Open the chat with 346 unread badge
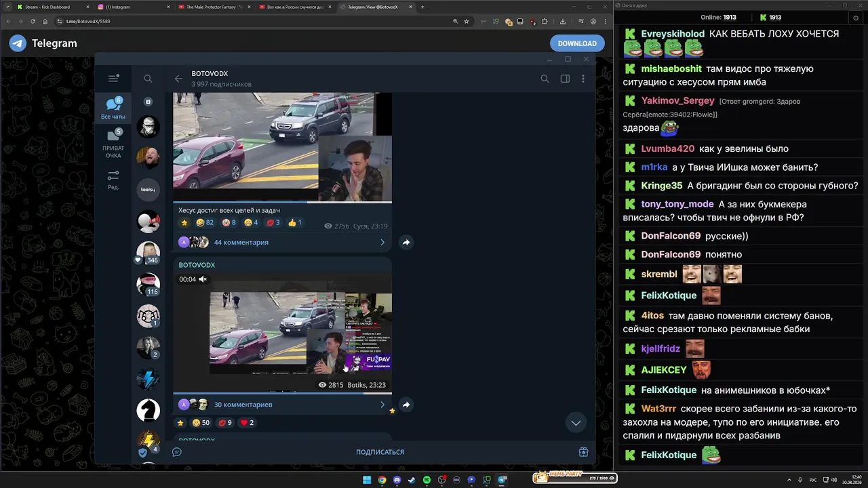Screen dimensions: 868x488 (x=148, y=253)
